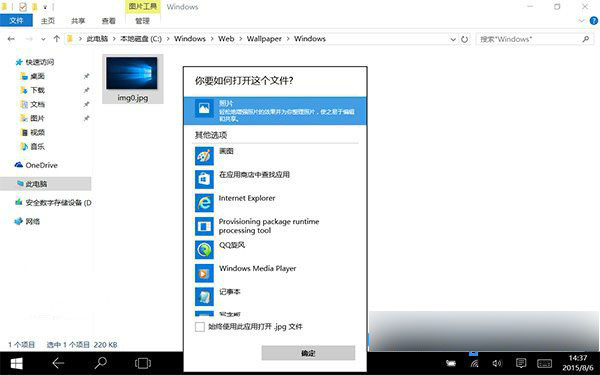The width and height of the screenshot is (600, 375).
Task: Open 安全数字存储设备 (D drive
Action: [53, 202]
